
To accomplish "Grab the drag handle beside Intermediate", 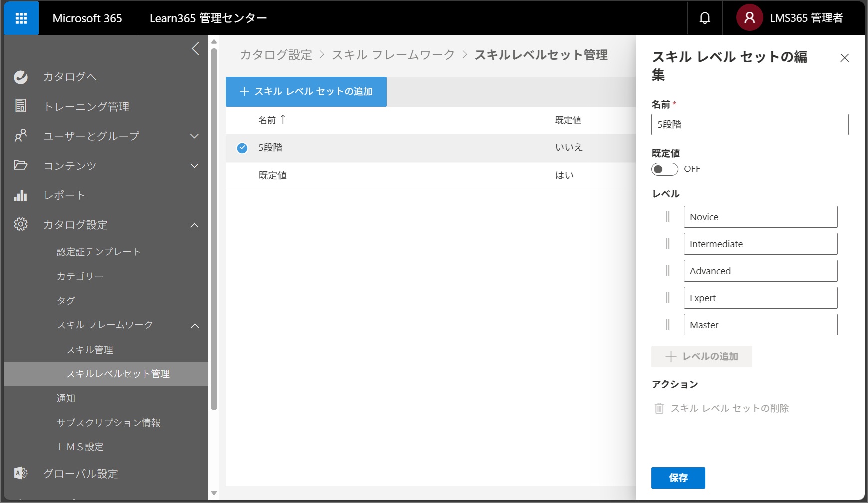I will (x=668, y=244).
